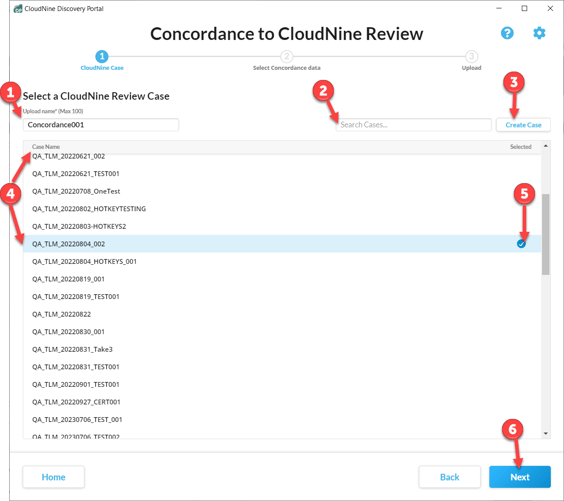This screenshot has height=501, width=564.
Task: Go to step 2 Select Concordance data
Action: 287,60
